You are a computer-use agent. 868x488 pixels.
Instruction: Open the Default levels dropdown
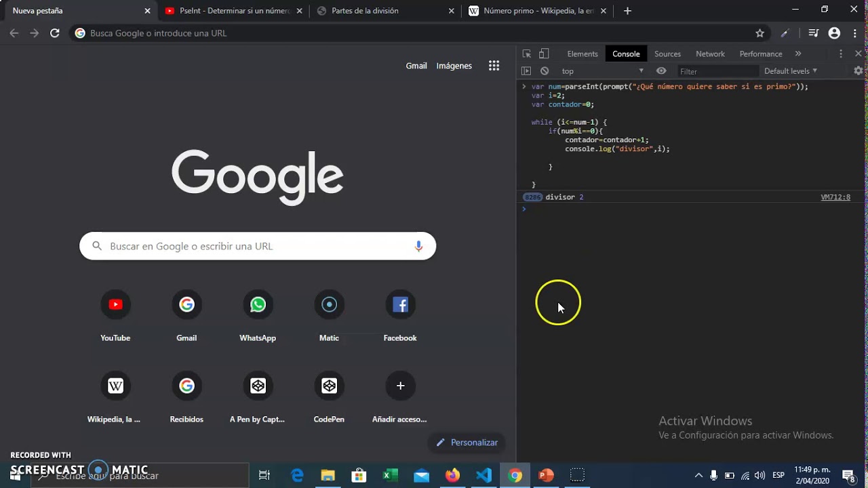[x=791, y=70]
